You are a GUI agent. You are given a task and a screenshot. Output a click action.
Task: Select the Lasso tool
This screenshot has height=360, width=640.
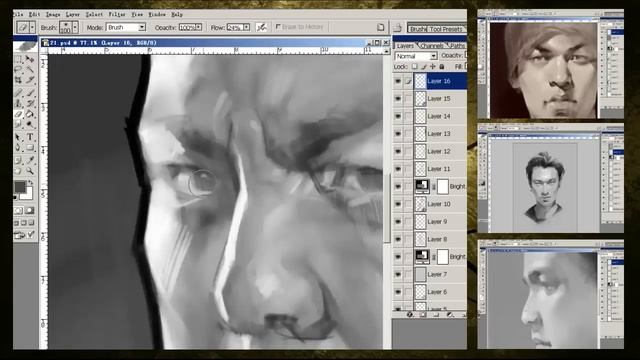[18, 69]
